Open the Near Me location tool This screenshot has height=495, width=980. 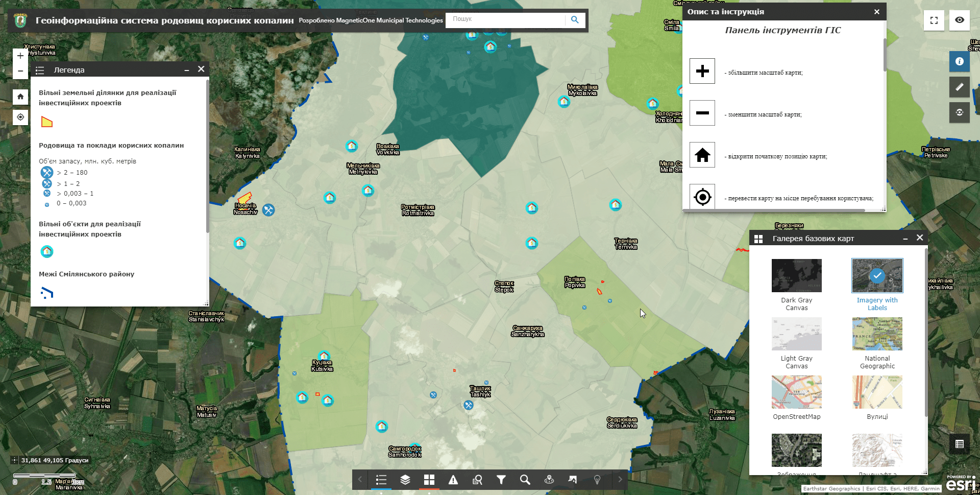tap(549, 480)
